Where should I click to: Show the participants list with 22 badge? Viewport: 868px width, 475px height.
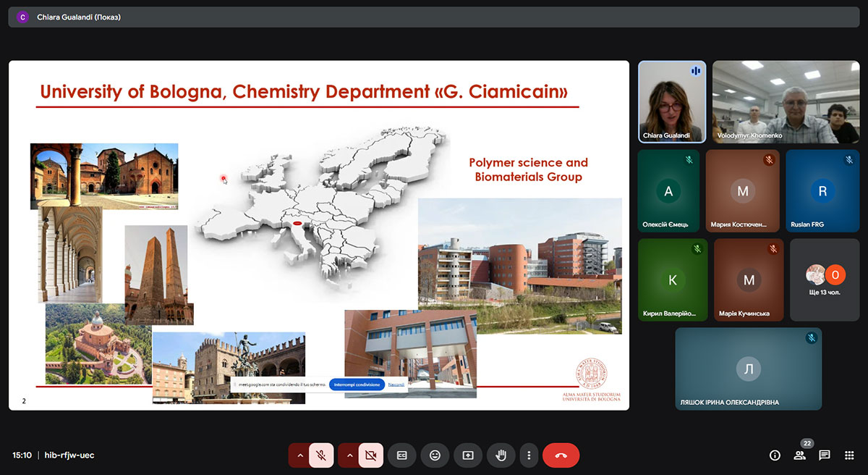click(800, 455)
